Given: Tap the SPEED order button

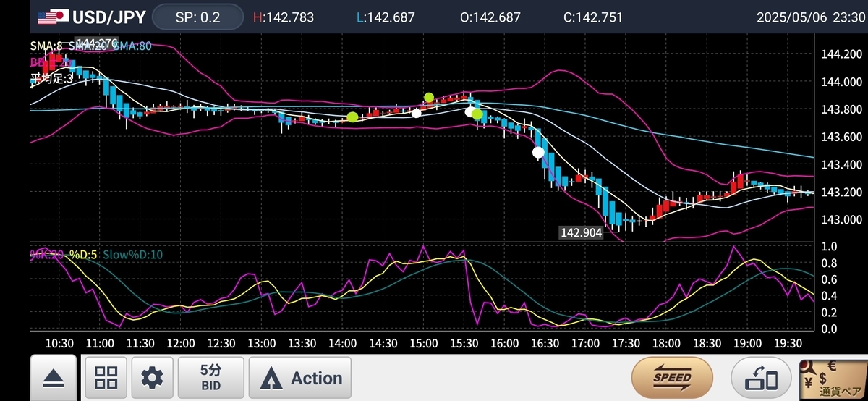Looking at the screenshot, I should coord(672,377).
